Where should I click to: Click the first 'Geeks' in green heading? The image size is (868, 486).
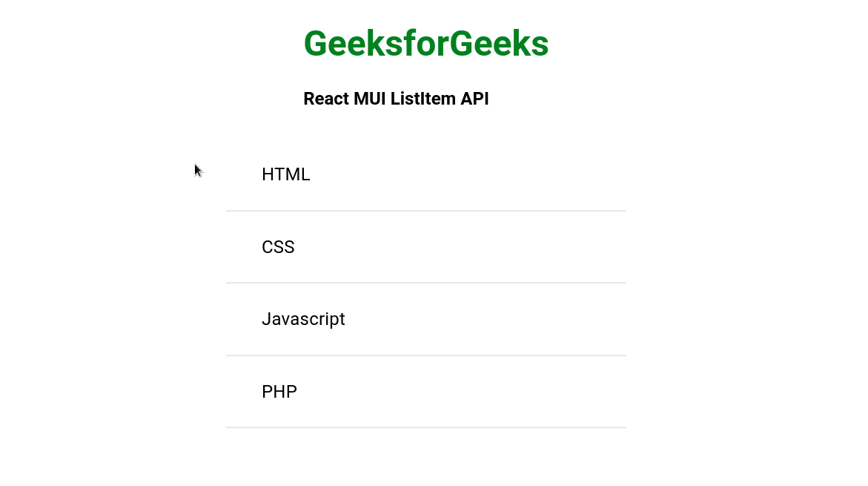coord(352,44)
